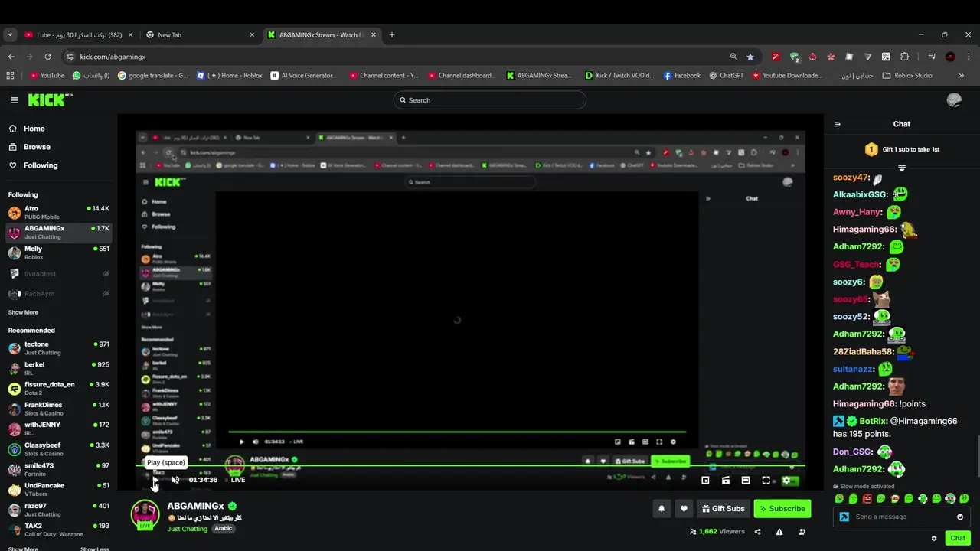
Task: Open YouTube bookmark
Action: click(x=47, y=76)
